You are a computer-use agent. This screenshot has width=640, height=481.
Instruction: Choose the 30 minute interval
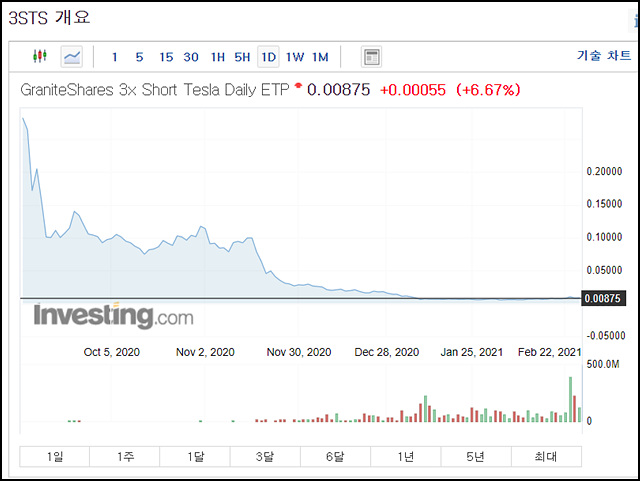point(191,57)
